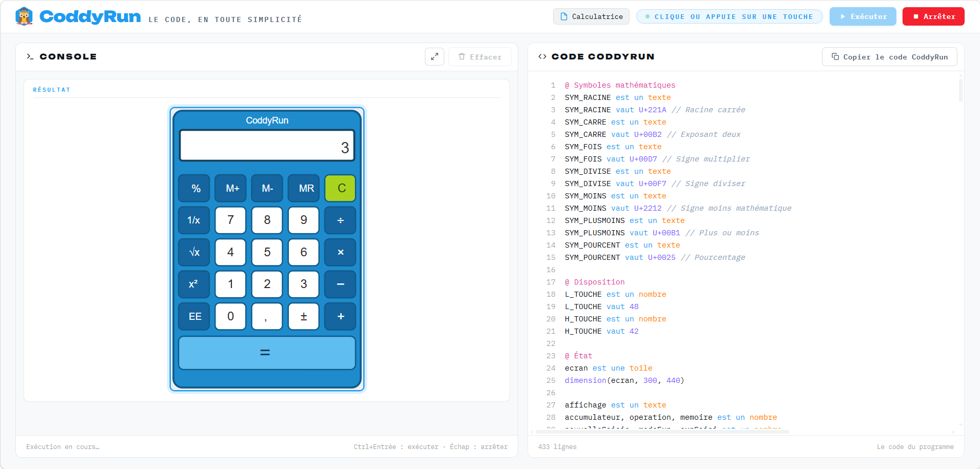
Task: Tap the wide equals = key
Action: tap(267, 353)
